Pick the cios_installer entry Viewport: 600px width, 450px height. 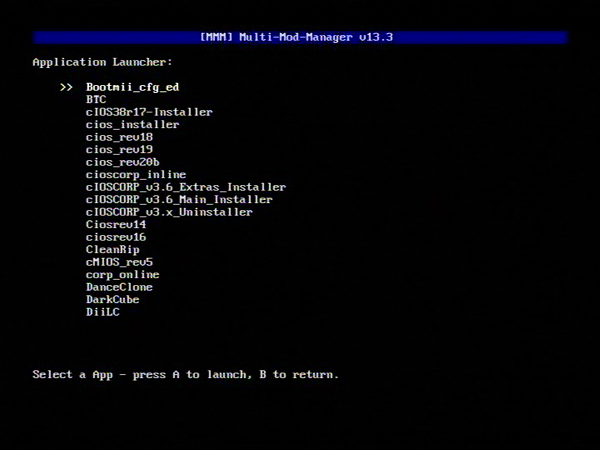click(x=132, y=125)
